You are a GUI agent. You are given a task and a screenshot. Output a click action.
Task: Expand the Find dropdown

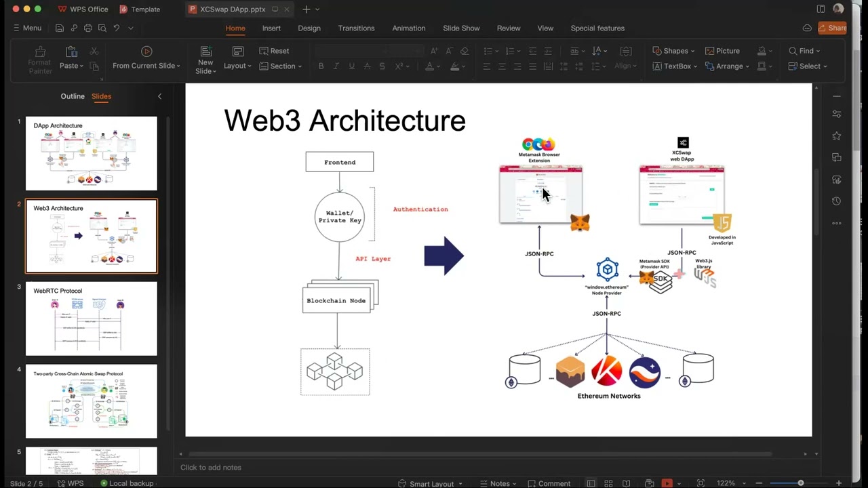804,51
